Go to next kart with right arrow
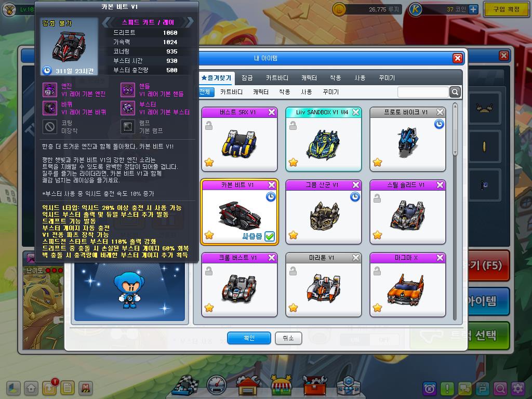 pyautogui.click(x=190, y=22)
